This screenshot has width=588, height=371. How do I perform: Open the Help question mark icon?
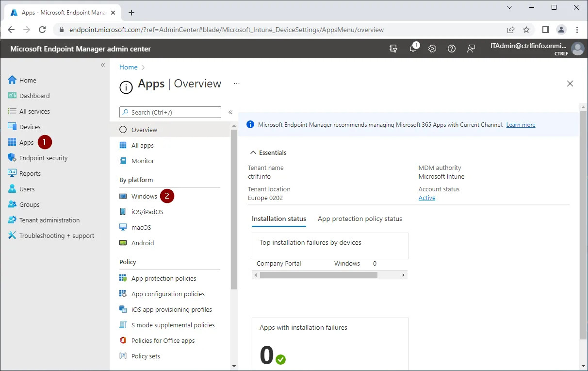pos(452,49)
